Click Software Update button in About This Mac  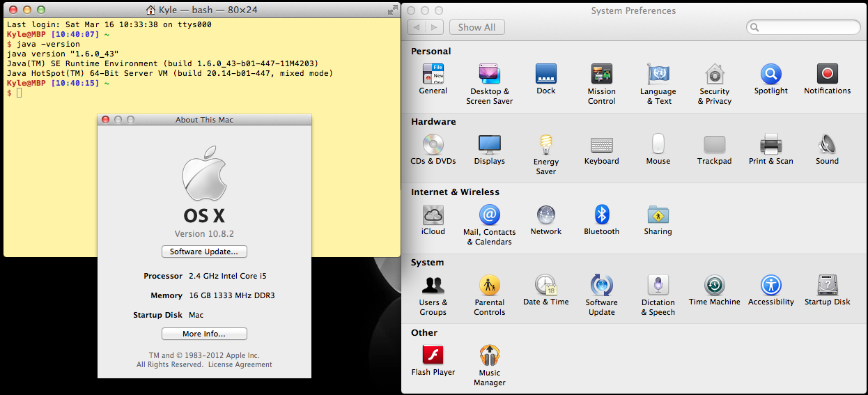(204, 251)
